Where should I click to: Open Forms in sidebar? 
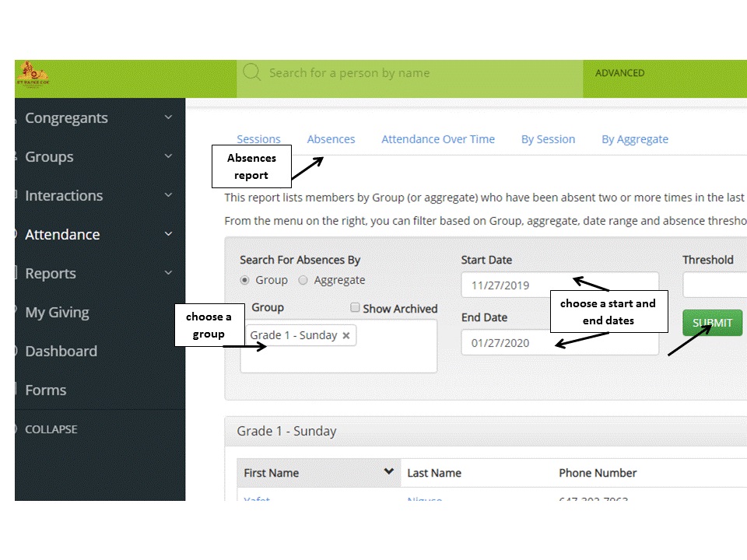(x=45, y=390)
